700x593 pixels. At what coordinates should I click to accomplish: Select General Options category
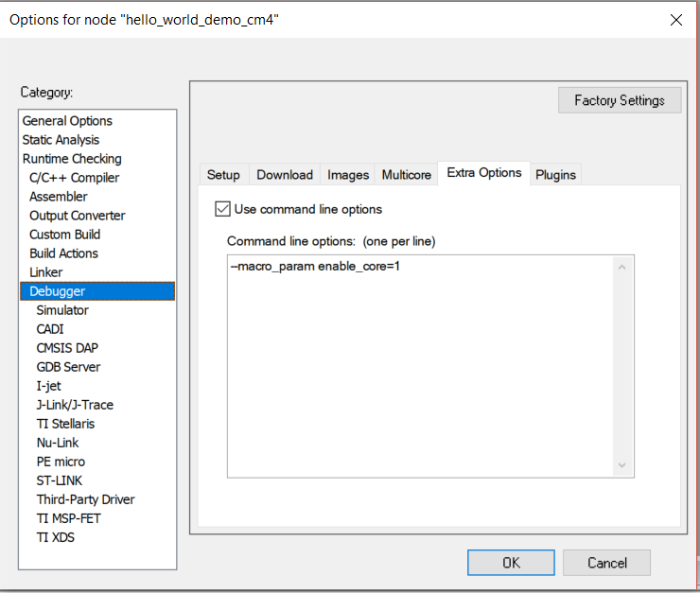67,121
